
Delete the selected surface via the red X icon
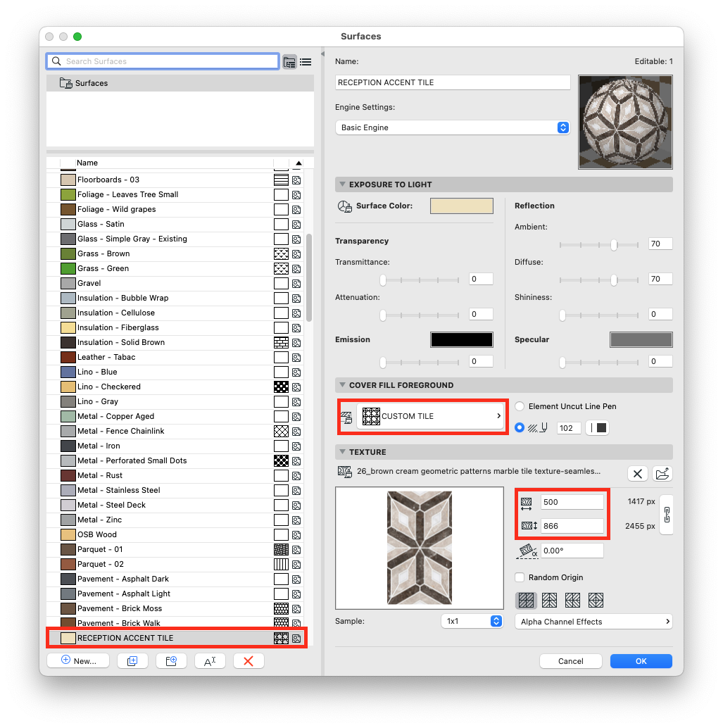pyautogui.click(x=249, y=660)
